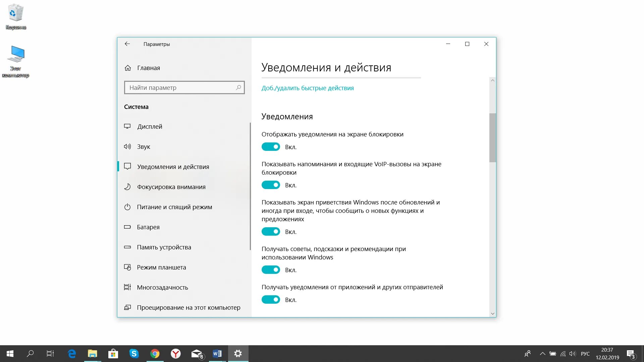Launch Yandex Browser from the taskbar
Image resolution: width=644 pixels, height=362 pixels.
coord(176,353)
